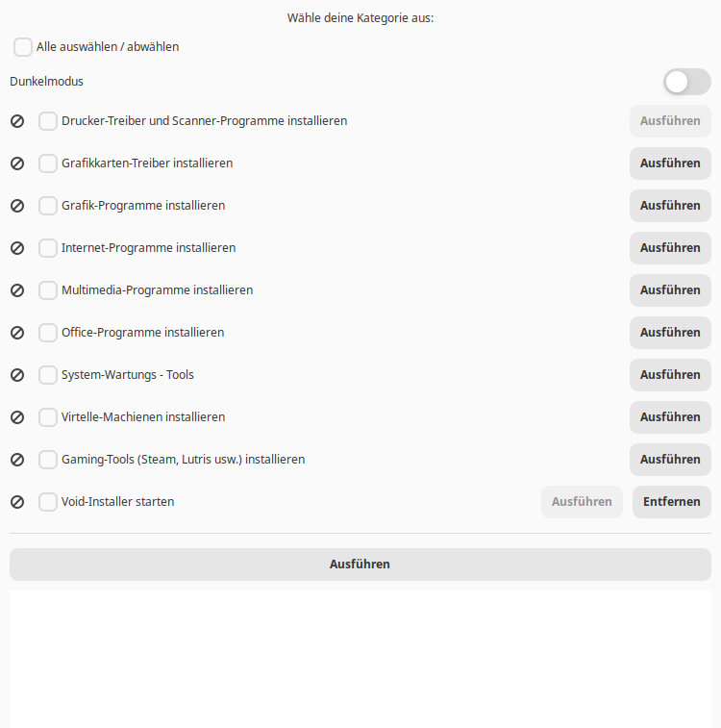The height and width of the screenshot is (728, 721).
Task: Click the blocked status icon beside Gaming-Tools row
Action: (17, 460)
